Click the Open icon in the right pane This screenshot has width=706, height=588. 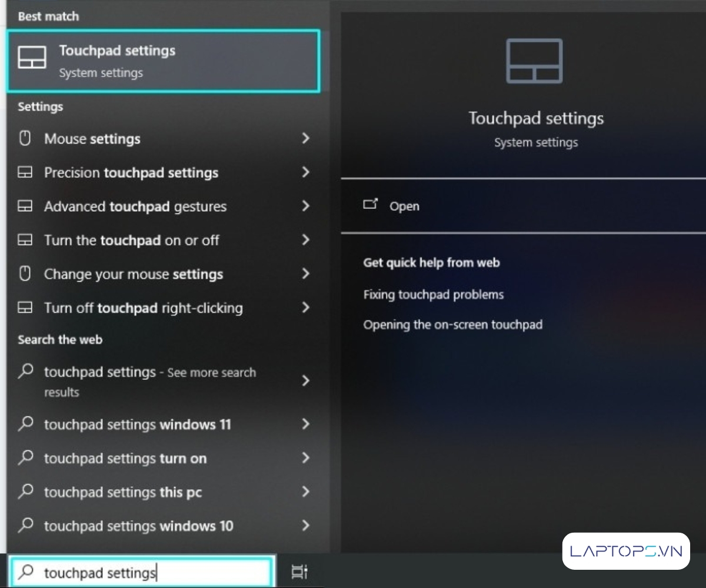click(x=370, y=205)
